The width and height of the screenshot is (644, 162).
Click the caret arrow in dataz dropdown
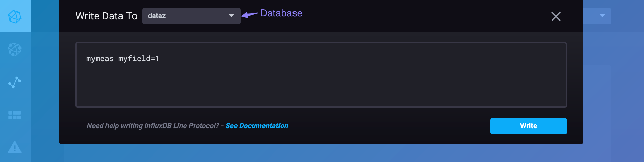[231, 16]
